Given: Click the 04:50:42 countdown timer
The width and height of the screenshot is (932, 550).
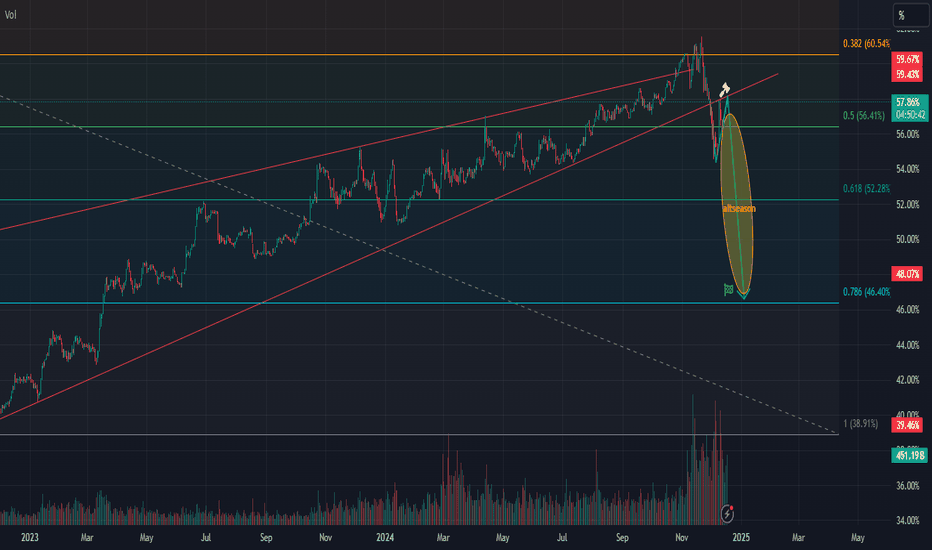Looking at the screenshot, I should pyautogui.click(x=909, y=115).
